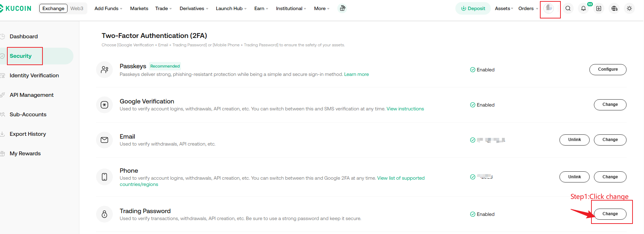This screenshot has height=234, width=644.
Task: Open the Google Verification View instructions link
Action: click(405, 109)
